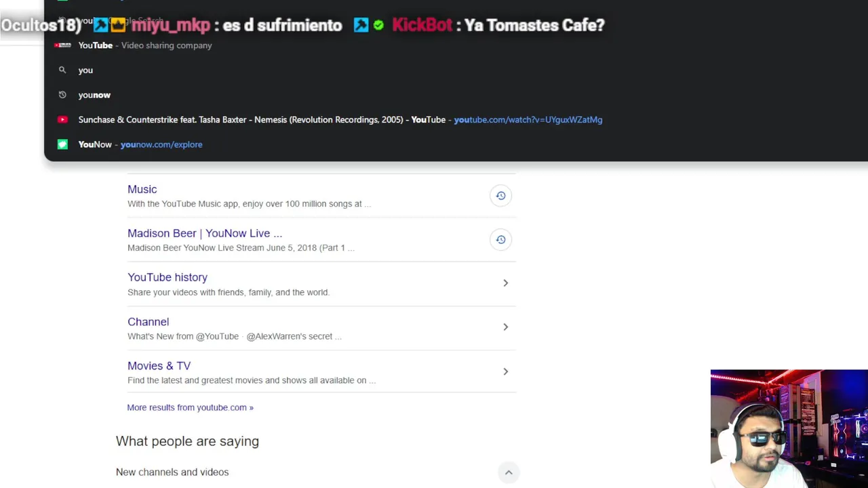868x488 pixels.
Task: Click the crown badge beside miyu_mkp
Action: [119, 25]
